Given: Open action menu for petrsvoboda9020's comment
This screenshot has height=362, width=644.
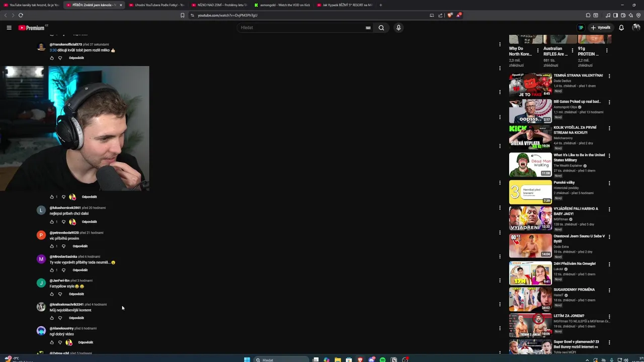Looking at the screenshot, I should click(500, 232).
